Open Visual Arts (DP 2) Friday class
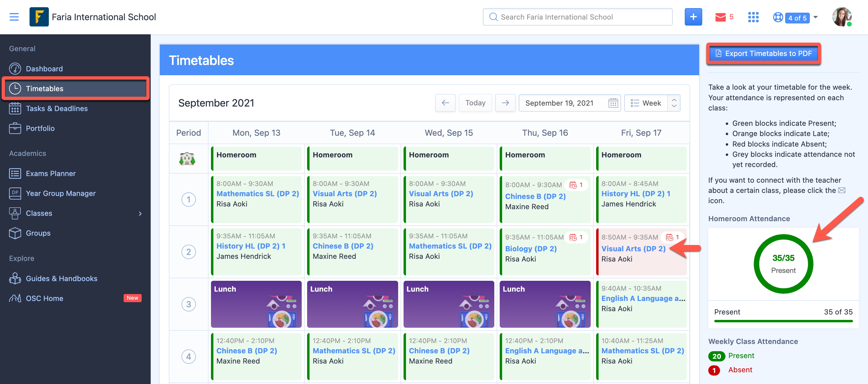Image resolution: width=868 pixels, height=384 pixels. coord(633,249)
